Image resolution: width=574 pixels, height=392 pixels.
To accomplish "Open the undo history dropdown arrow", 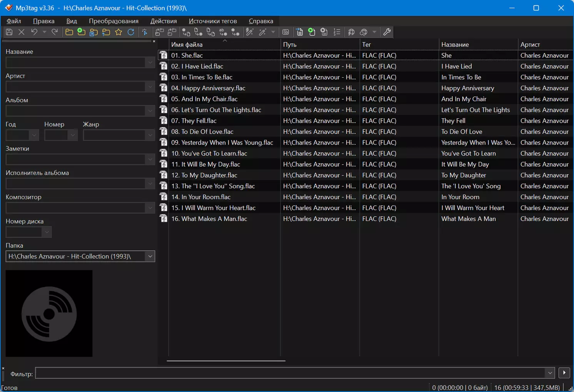I will (x=44, y=32).
